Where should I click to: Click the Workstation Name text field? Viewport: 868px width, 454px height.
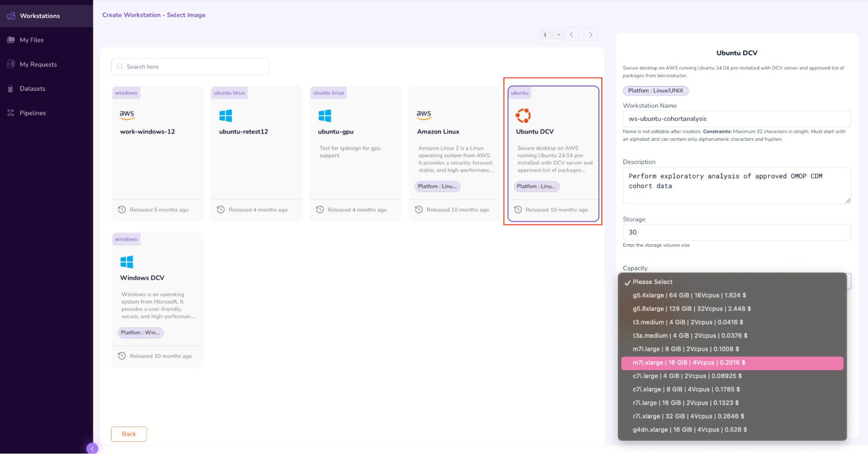(x=736, y=119)
